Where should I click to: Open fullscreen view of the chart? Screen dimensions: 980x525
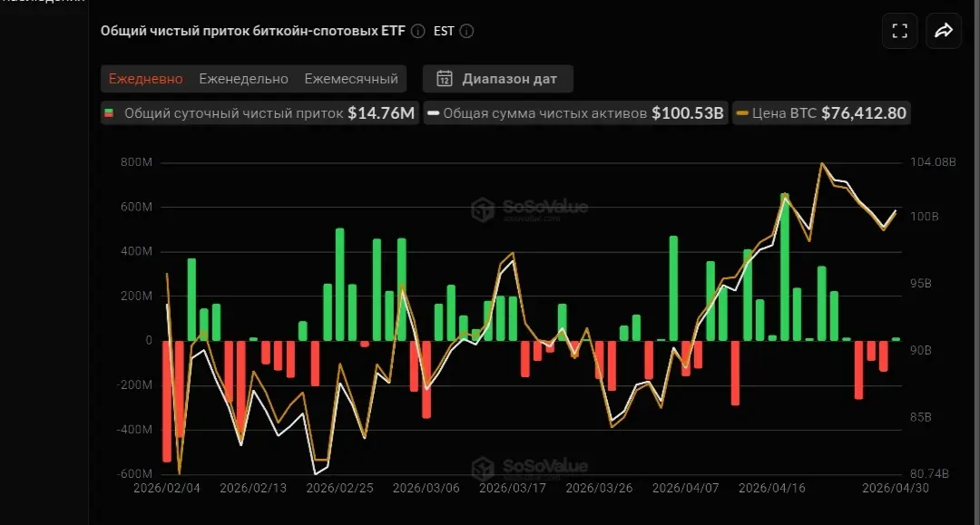899,31
